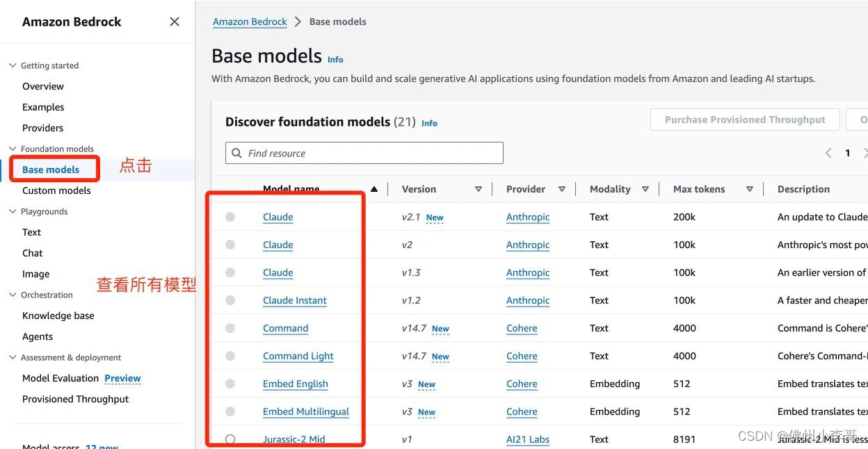Select radio button for Claude Instant

[x=230, y=300]
